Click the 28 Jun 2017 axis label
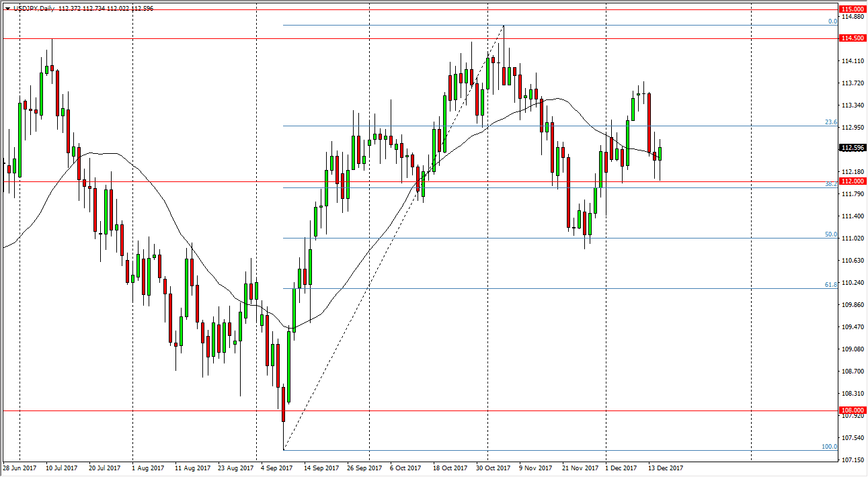 (x=21, y=467)
